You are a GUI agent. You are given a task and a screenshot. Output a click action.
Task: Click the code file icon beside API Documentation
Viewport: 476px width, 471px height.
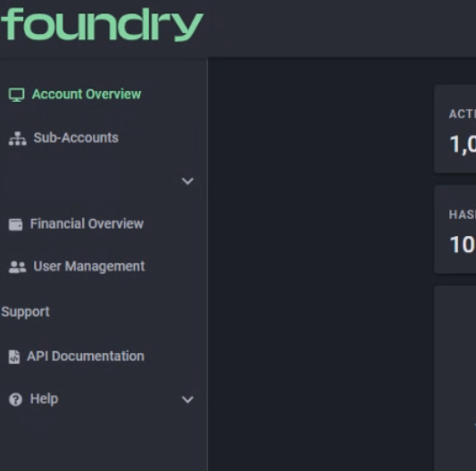click(x=14, y=357)
